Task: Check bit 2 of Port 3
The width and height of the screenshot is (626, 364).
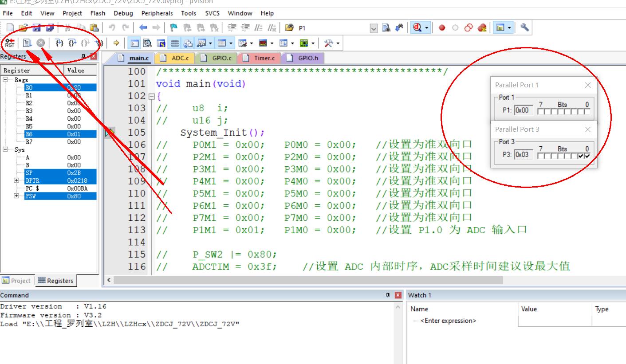Action: pos(574,156)
